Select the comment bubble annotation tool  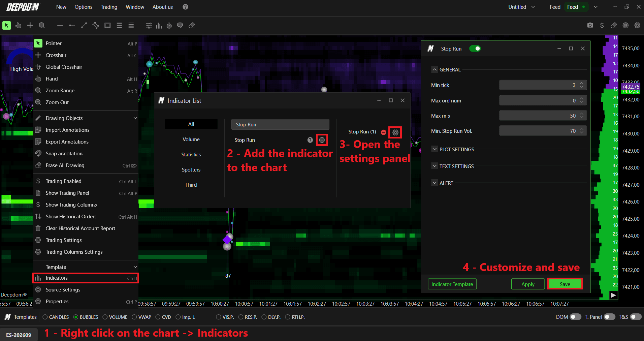[x=180, y=26]
